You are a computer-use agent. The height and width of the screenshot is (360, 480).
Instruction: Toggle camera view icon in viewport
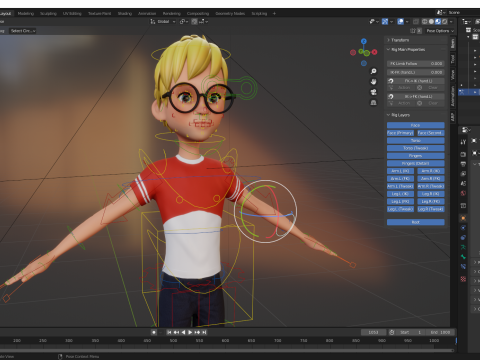(x=374, y=92)
